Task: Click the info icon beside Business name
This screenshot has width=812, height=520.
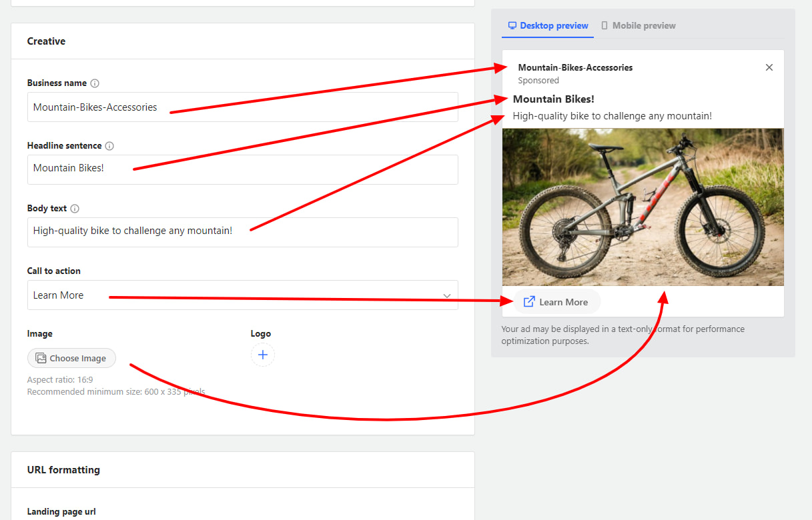Action: pyautogui.click(x=95, y=83)
